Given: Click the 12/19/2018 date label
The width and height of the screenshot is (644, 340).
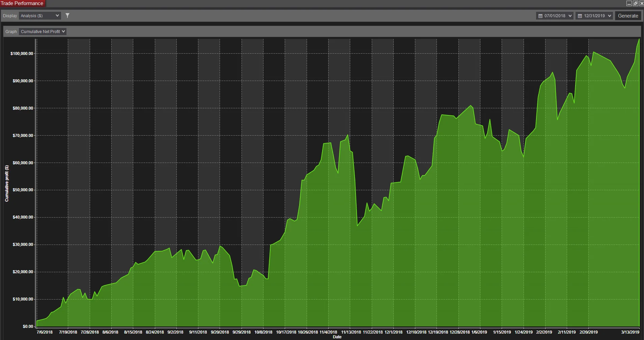Looking at the screenshot, I should click(438, 332).
